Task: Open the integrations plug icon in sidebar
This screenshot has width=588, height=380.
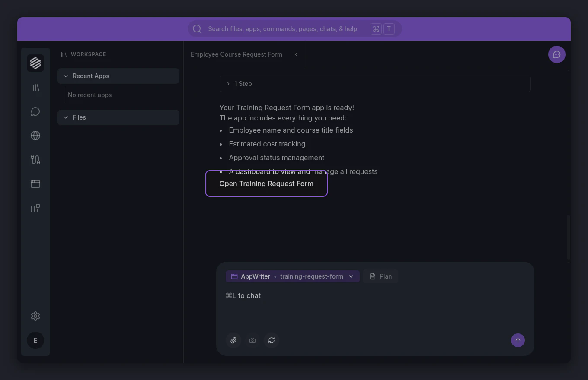Action: tap(35, 160)
